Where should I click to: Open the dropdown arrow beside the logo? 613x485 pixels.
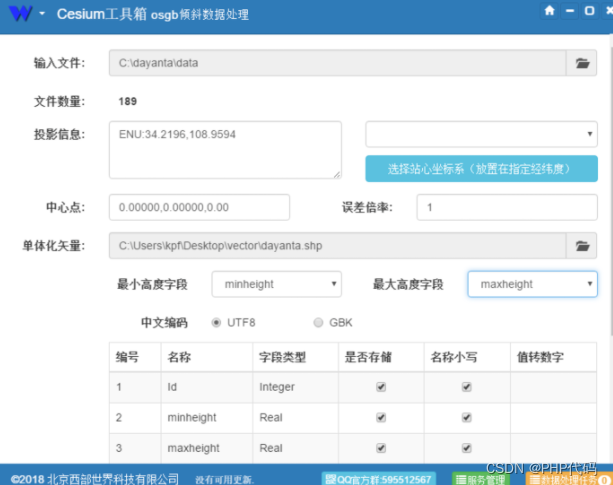pos(42,14)
